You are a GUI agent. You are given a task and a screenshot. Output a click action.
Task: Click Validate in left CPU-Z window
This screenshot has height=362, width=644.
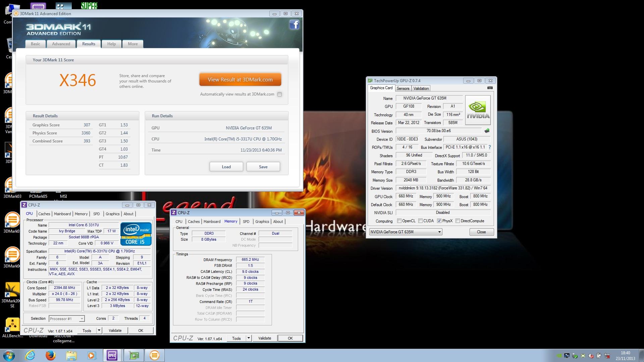point(115,330)
